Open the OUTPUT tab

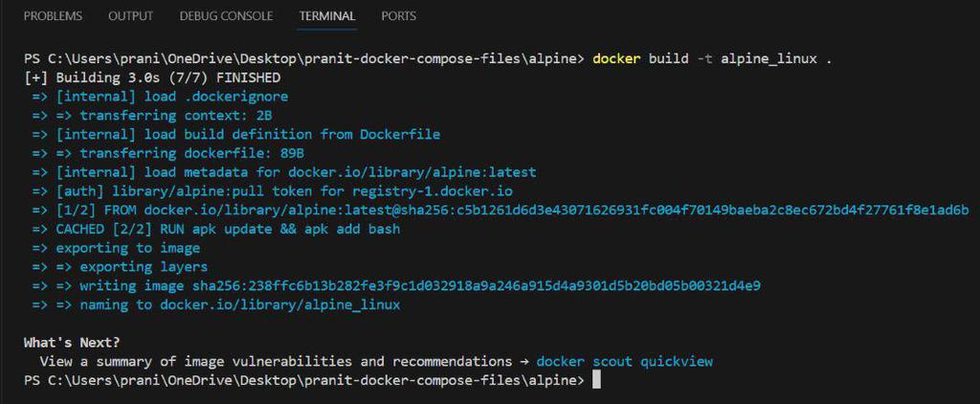[x=130, y=16]
